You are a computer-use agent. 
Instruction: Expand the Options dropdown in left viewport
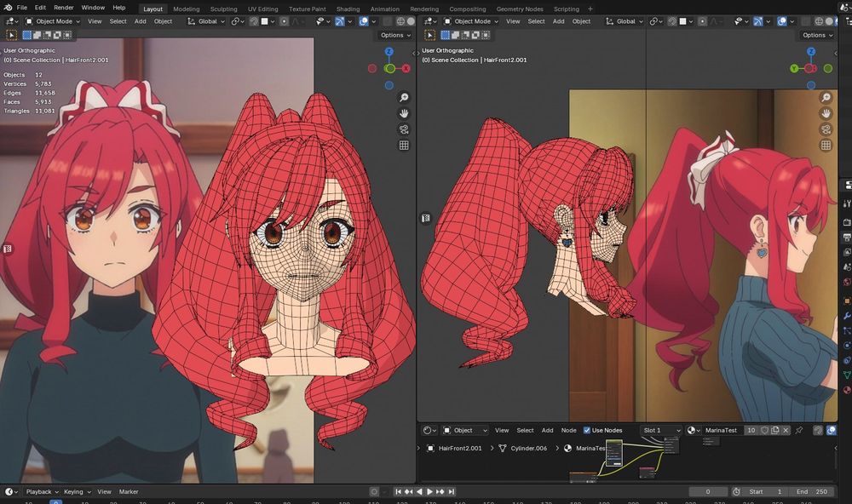coord(395,35)
